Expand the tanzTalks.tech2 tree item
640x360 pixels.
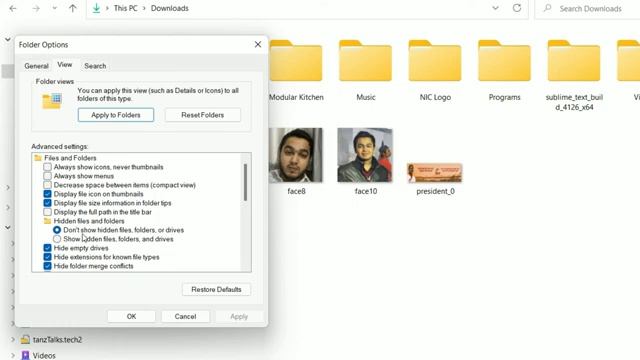[13, 340]
